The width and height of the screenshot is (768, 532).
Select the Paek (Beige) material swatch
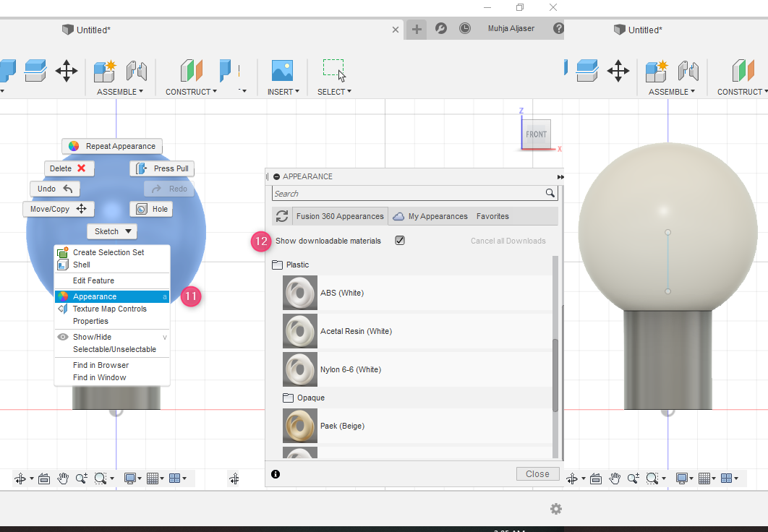tap(300, 426)
